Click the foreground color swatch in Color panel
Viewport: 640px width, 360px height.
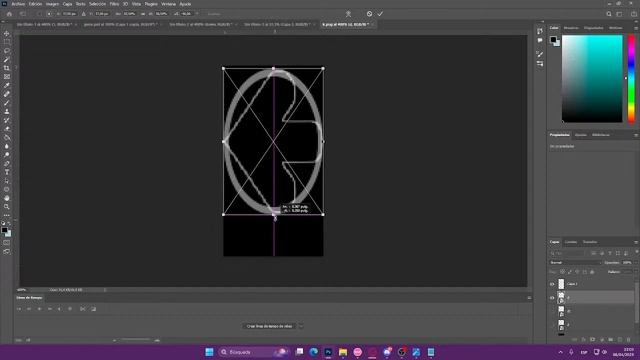553,40
